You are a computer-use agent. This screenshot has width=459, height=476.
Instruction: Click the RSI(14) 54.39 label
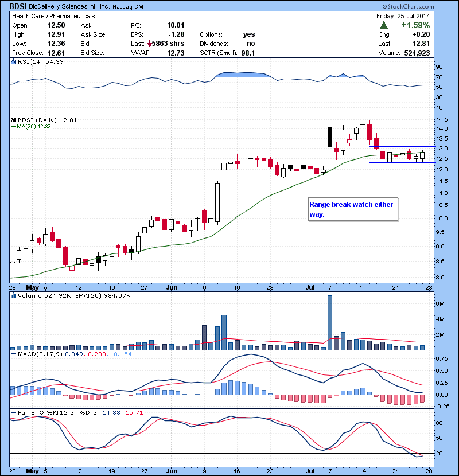41,61
